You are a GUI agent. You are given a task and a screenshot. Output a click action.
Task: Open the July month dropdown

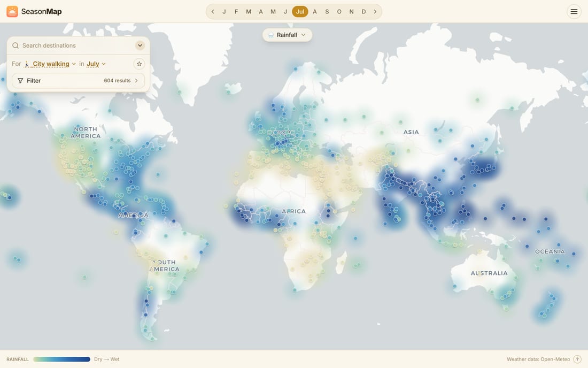coord(96,64)
